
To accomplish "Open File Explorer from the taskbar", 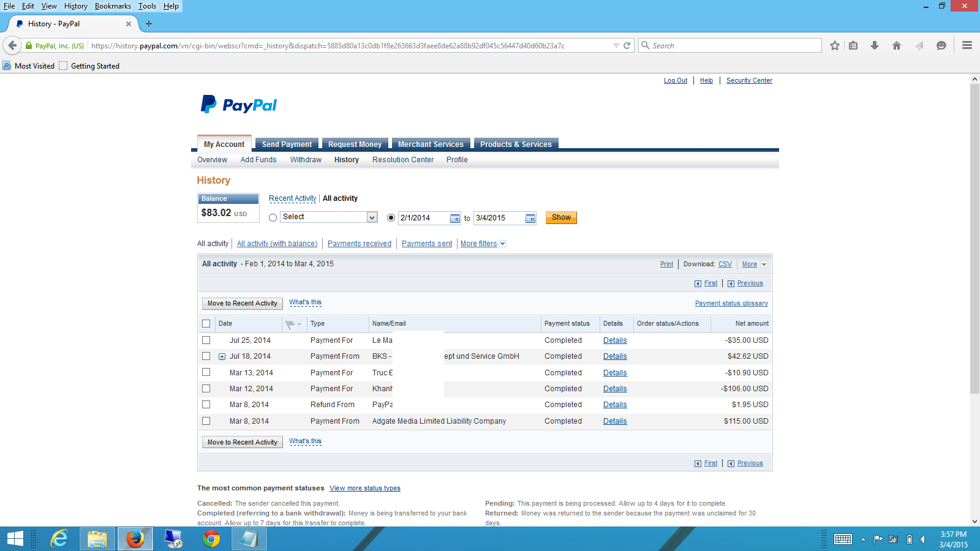I will click(97, 539).
